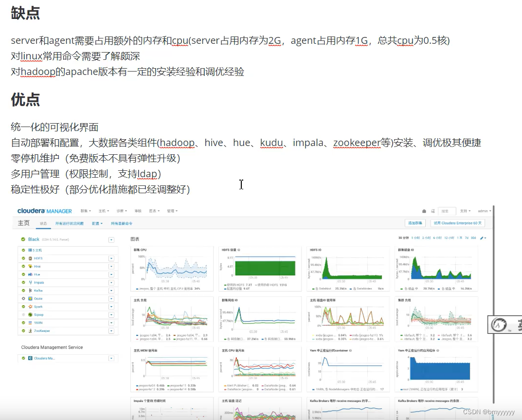Select the 6 小时 time range

437,238
